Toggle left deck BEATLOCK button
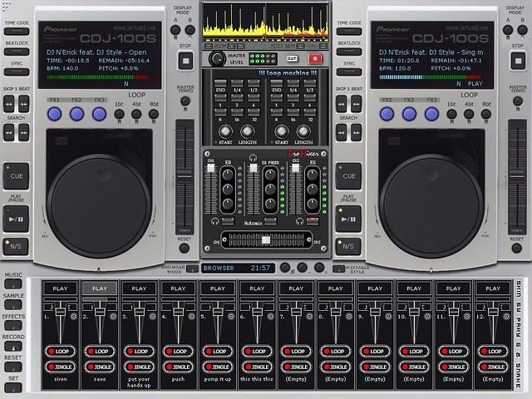The height and width of the screenshot is (399, 532). (x=17, y=52)
